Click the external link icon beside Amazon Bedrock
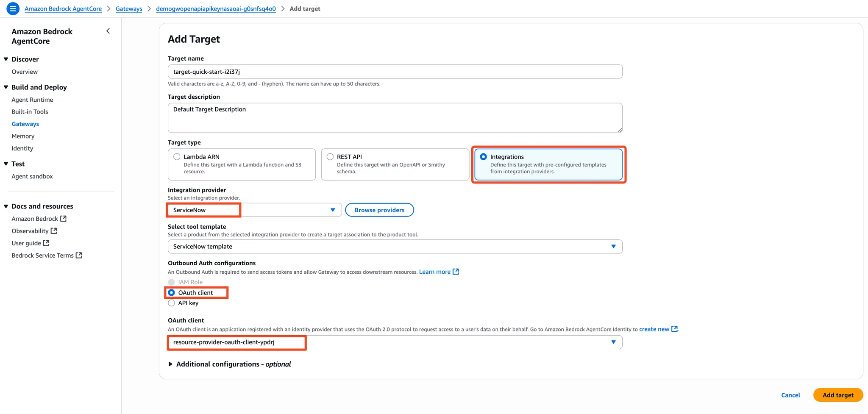 pos(64,219)
